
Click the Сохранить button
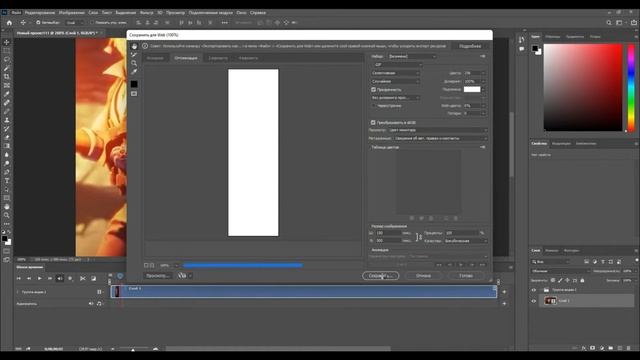point(380,276)
